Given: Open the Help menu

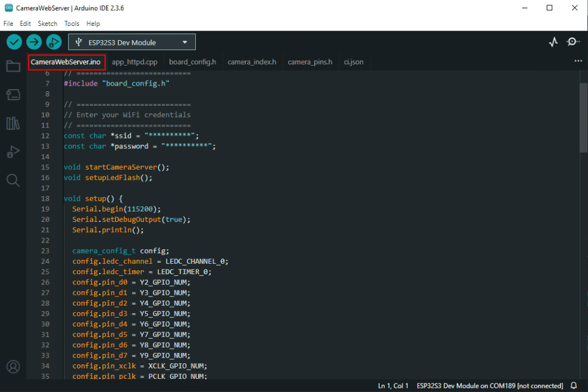Looking at the screenshot, I should (x=93, y=24).
